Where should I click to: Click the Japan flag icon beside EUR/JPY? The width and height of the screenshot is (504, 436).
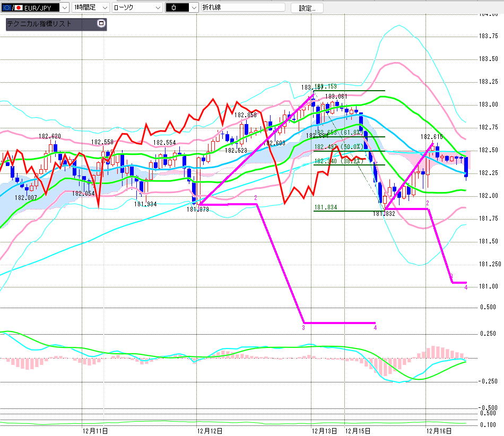[19, 8]
